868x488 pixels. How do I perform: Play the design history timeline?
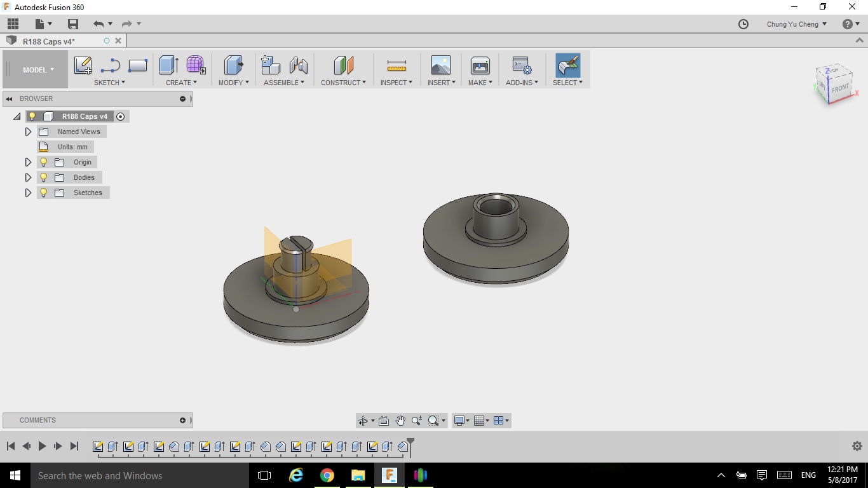(x=42, y=446)
